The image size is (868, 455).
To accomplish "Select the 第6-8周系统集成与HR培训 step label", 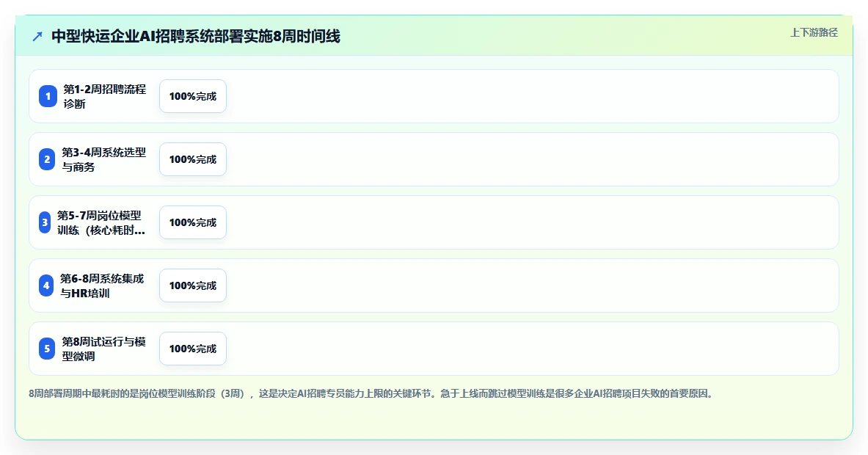I will point(103,285).
